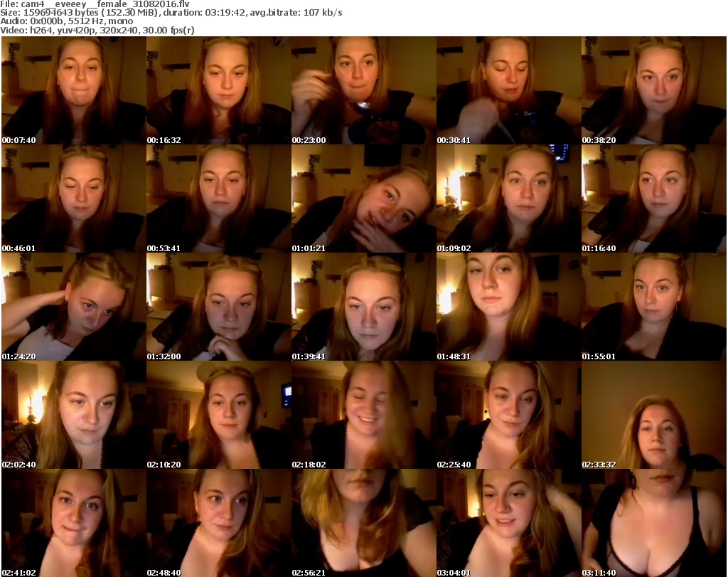Click the File name line in header
728x577 pixels.
pyautogui.click(x=95, y=4)
